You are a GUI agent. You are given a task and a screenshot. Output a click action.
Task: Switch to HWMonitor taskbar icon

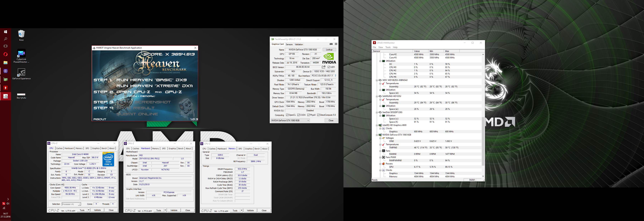6,88
